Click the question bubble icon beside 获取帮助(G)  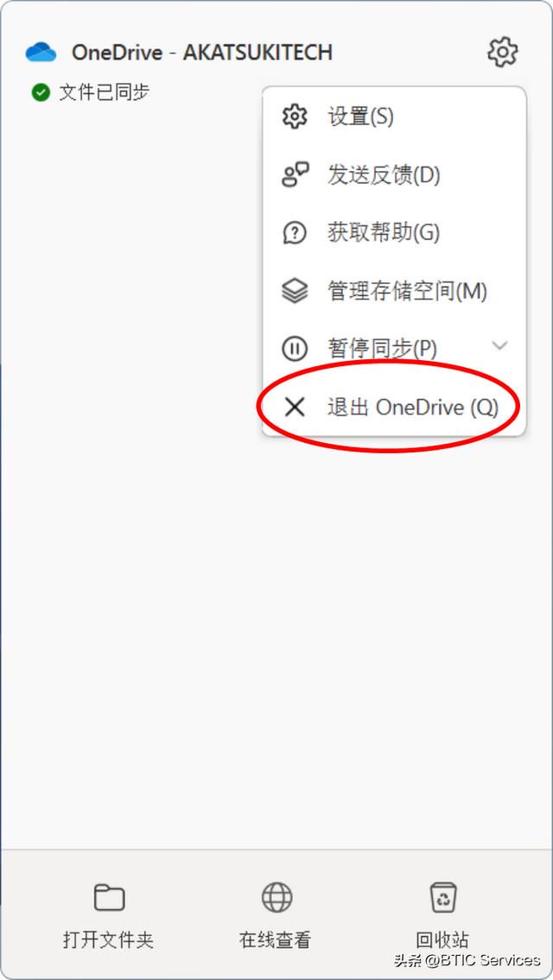tap(295, 233)
